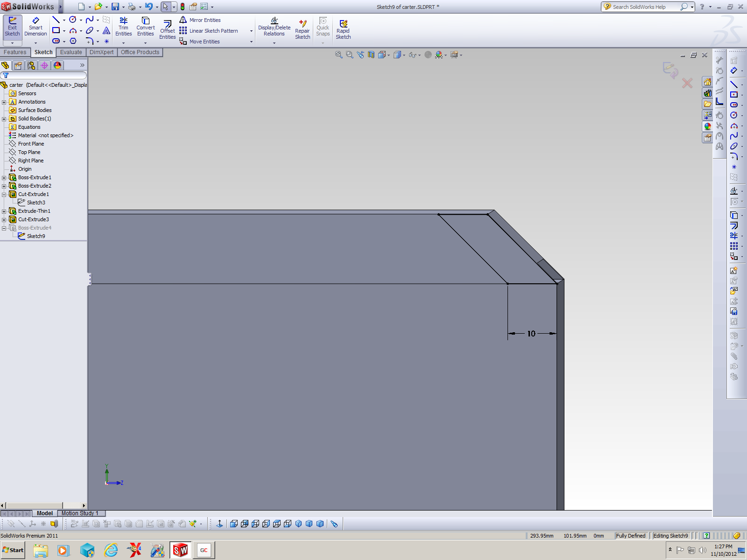Click Move Entities
The height and width of the screenshot is (560, 747).
(199, 42)
